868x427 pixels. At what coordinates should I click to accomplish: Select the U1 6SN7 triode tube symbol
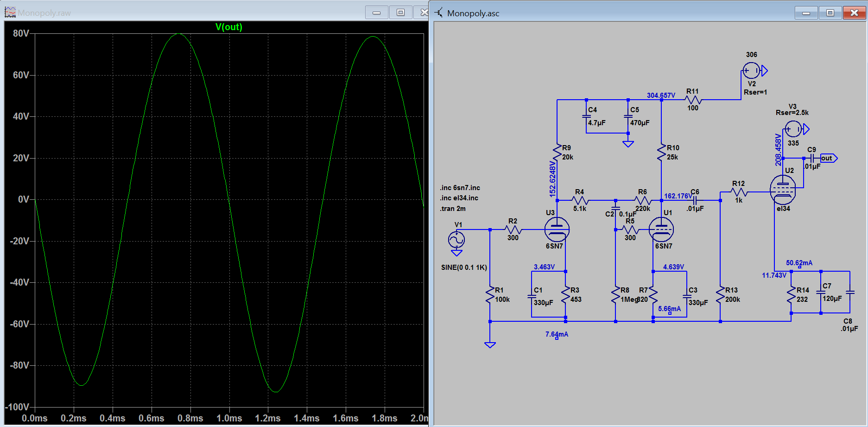pyautogui.click(x=661, y=229)
